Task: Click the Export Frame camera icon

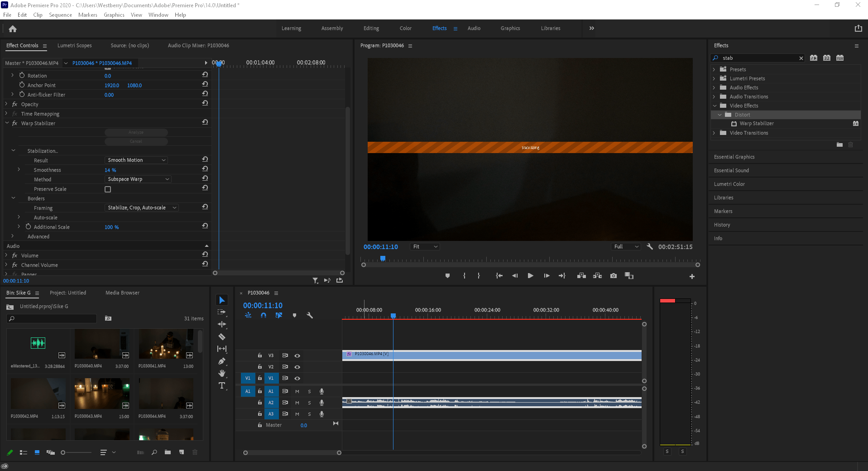Action: coord(613,275)
